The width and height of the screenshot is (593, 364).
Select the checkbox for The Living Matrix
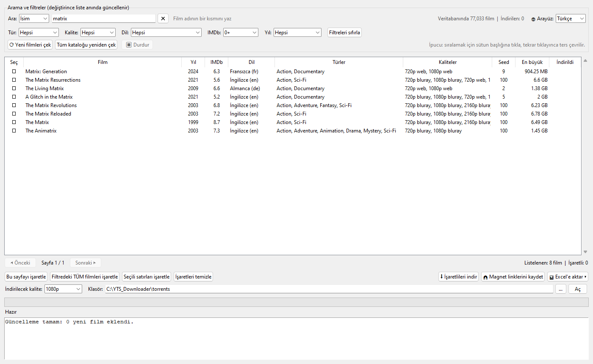14,88
